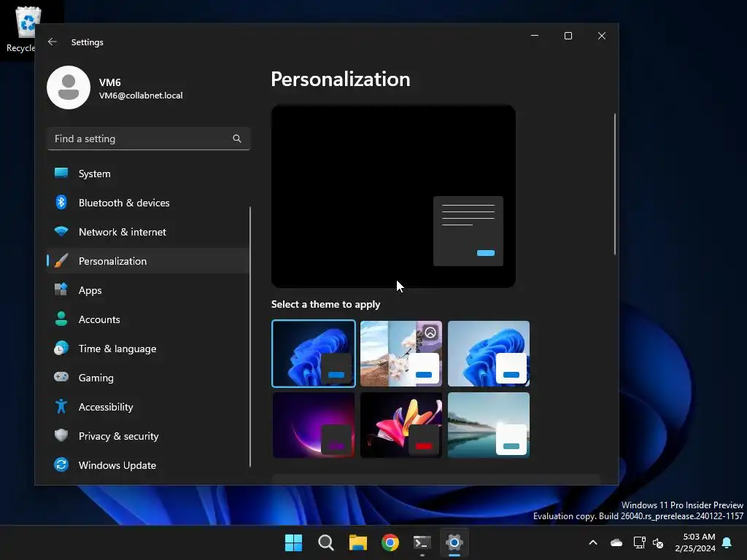Click the Bluetooth icon in sidebar
The width and height of the screenshot is (747, 560).
pos(61,203)
